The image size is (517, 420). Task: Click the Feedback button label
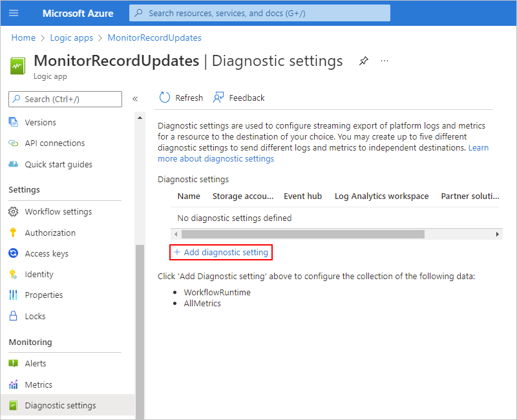[x=247, y=98]
